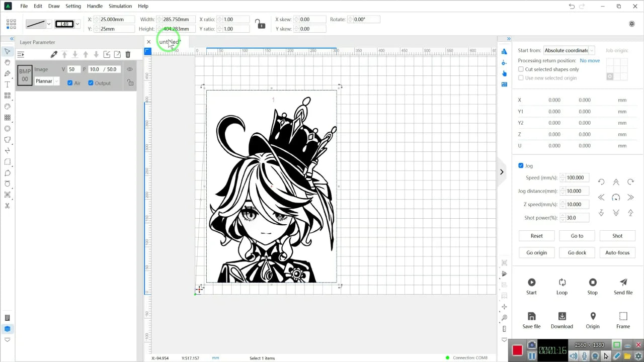Viewport: 644px width, 362px height.
Task: Click the Go to button
Action: (577, 236)
